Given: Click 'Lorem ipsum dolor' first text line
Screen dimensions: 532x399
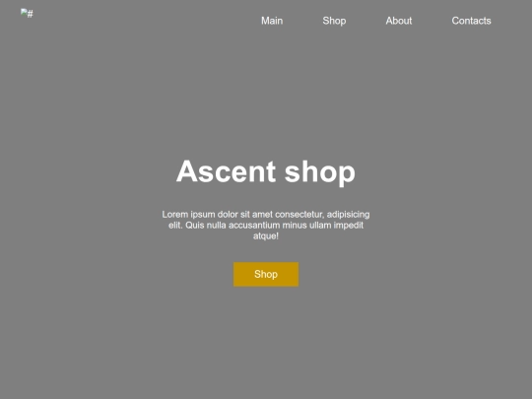Looking at the screenshot, I should (x=266, y=215).
